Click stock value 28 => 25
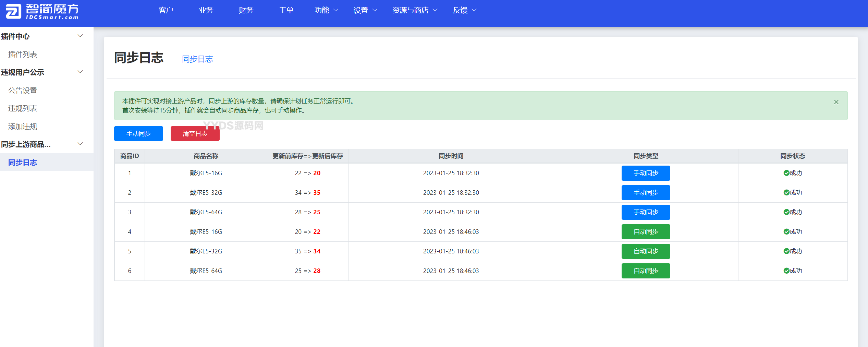The height and width of the screenshot is (347, 868). pyautogui.click(x=308, y=212)
